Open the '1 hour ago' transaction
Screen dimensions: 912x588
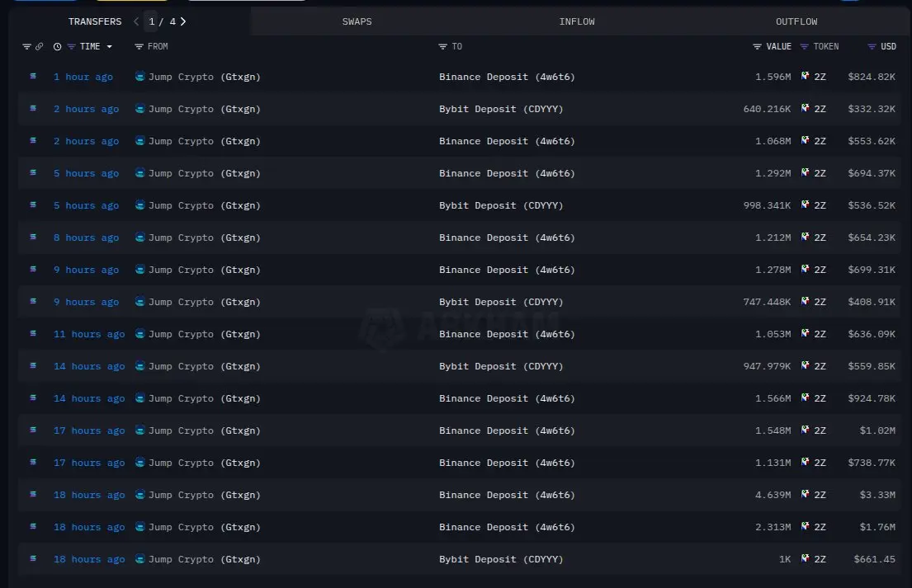click(83, 77)
